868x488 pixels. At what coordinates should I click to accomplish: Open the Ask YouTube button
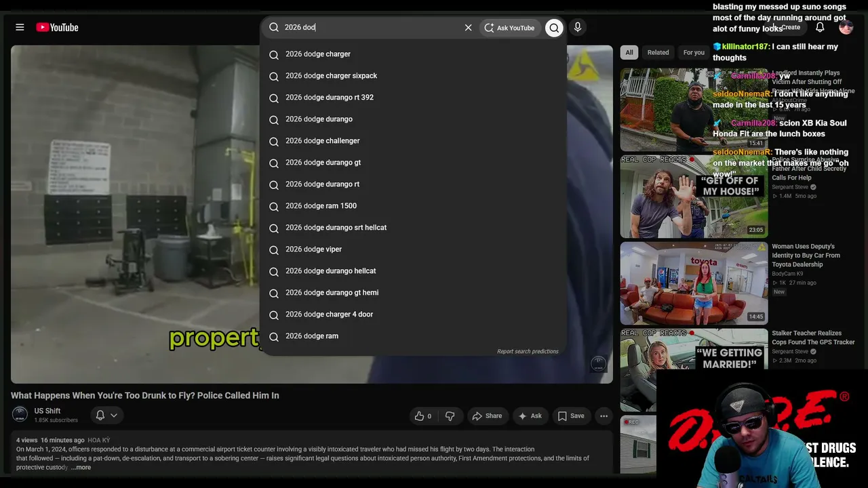click(509, 28)
